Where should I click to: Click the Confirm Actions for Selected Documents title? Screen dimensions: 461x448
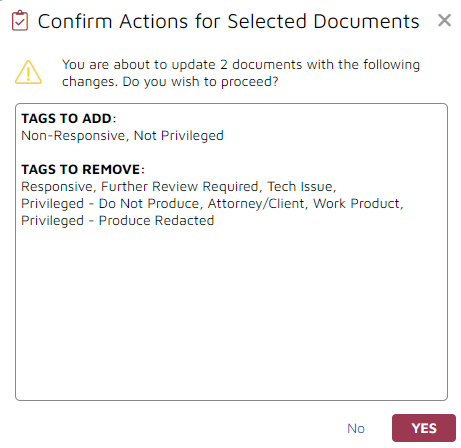(x=228, y=21)
